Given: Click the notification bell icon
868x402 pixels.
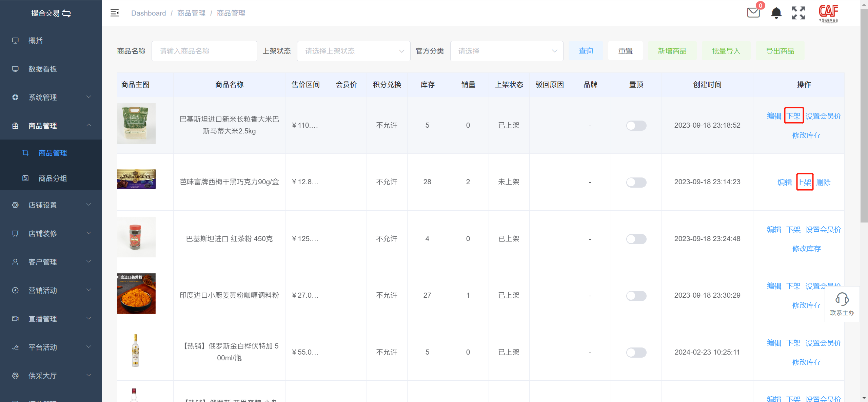Looking at the screenshot, I should click(x=776, y=13).
